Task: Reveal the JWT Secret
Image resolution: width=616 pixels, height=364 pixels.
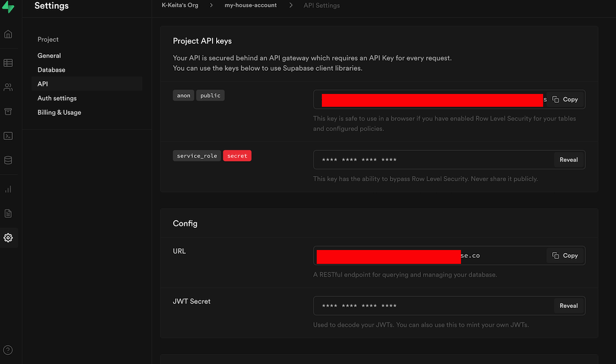Action: pyautogui.click(x=569, y=305)
